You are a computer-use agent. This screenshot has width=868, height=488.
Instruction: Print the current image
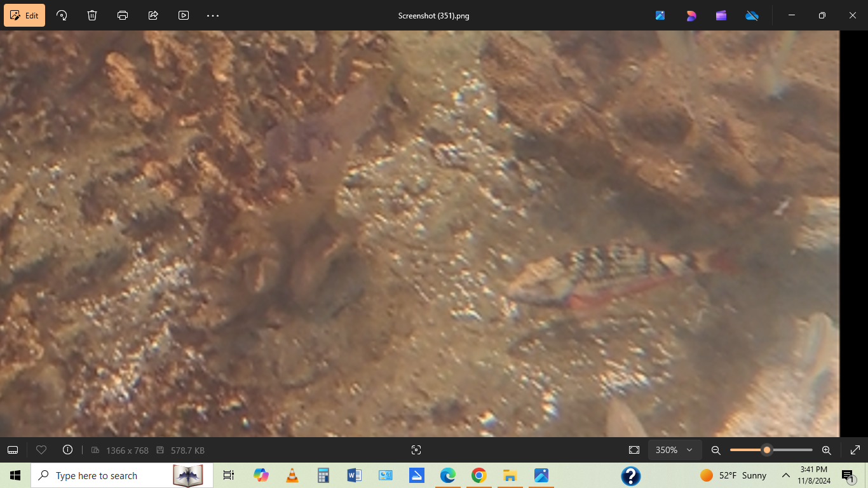[x=122, y=15]
